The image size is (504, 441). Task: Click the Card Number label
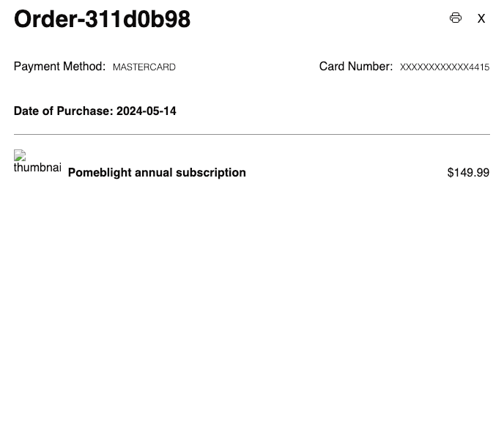coord(356,67)
